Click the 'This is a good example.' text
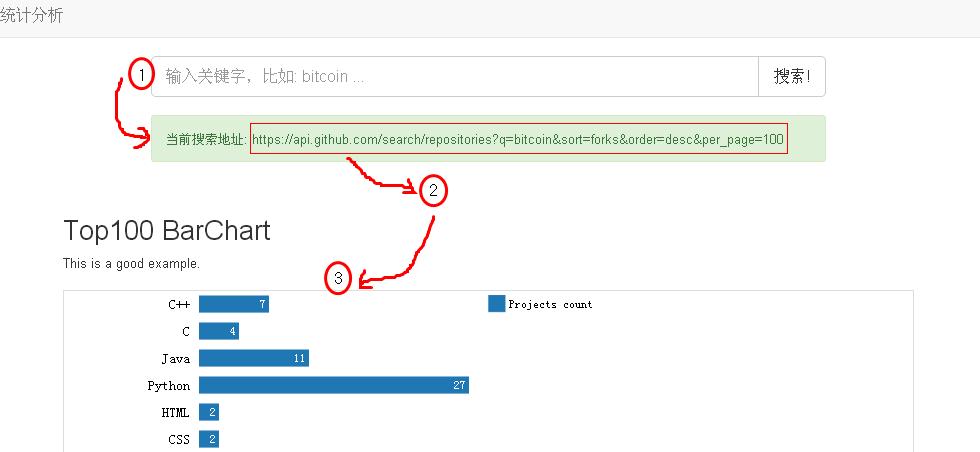Screen dimensions: 980x452 [131, 264]
